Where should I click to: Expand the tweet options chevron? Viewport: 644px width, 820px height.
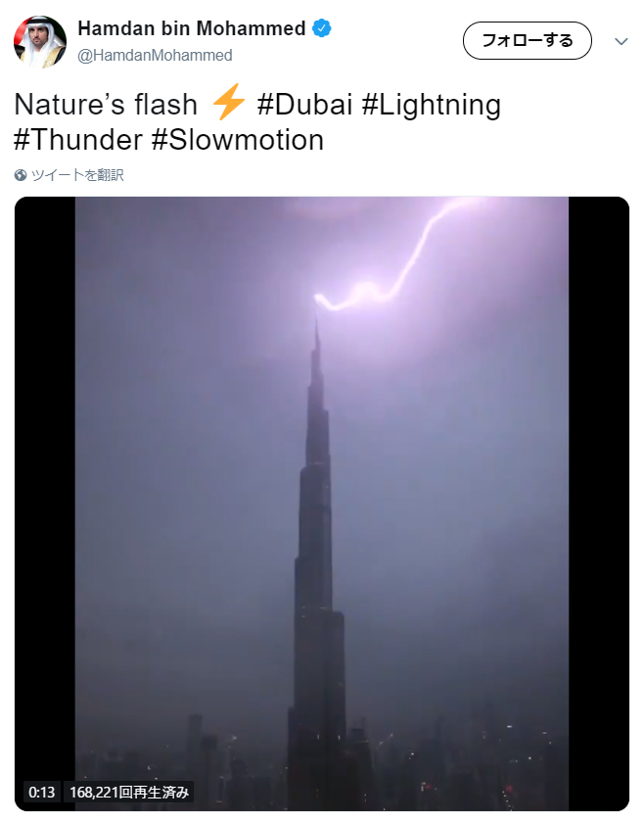point(621,41)
